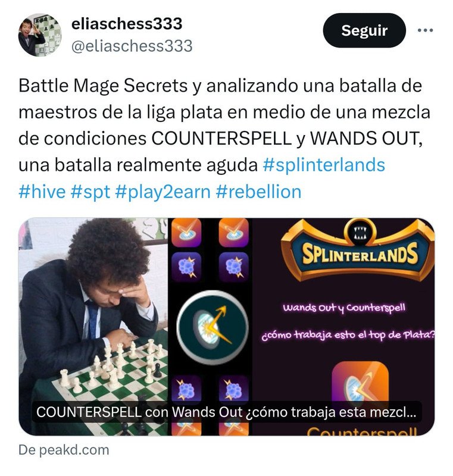Click the top-right orange Counterspell icon

pyautogui.click(x=233, y=233)
